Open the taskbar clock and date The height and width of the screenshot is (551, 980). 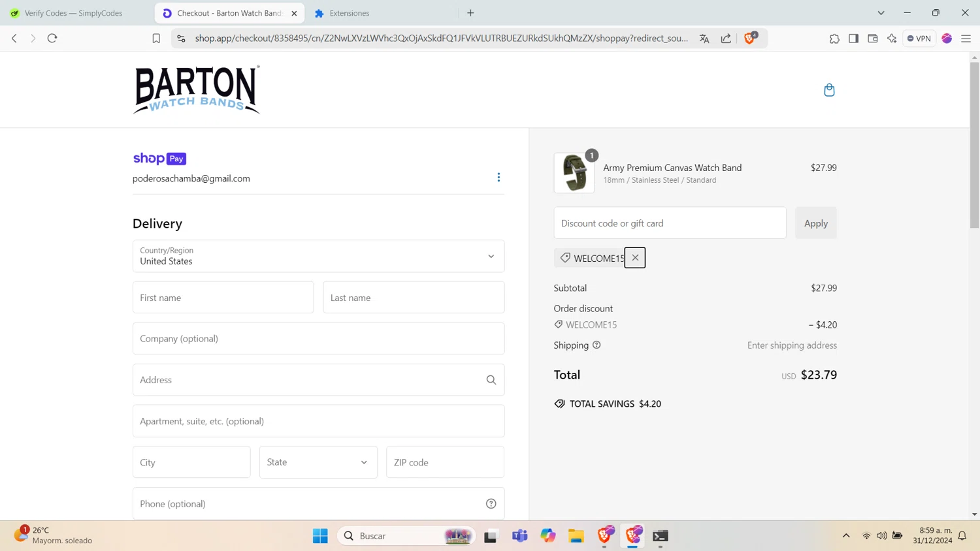933,535
